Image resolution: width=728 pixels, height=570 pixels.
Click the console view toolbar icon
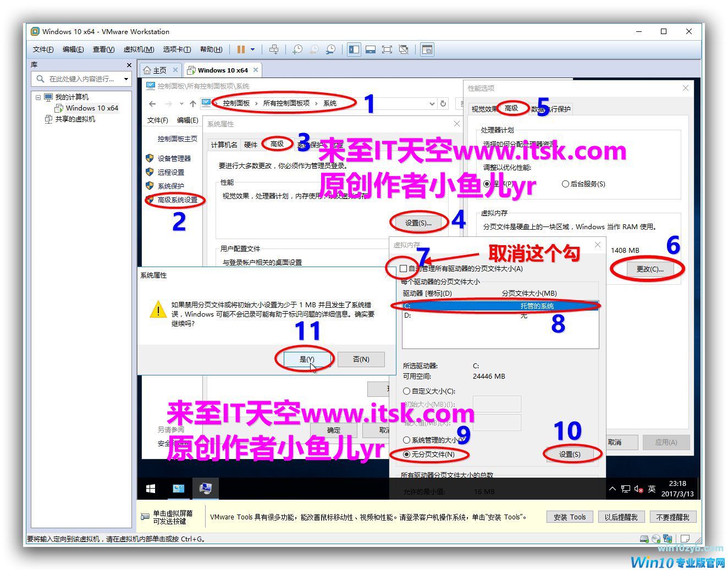pos(427,49)
